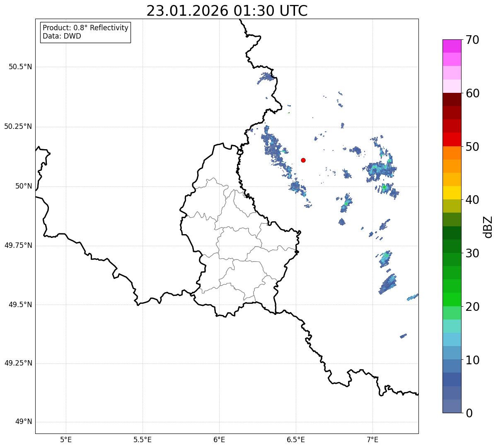Click the colorbar tick label 70
The height and width of the screenshot is (448, 498).
point(472,40)
